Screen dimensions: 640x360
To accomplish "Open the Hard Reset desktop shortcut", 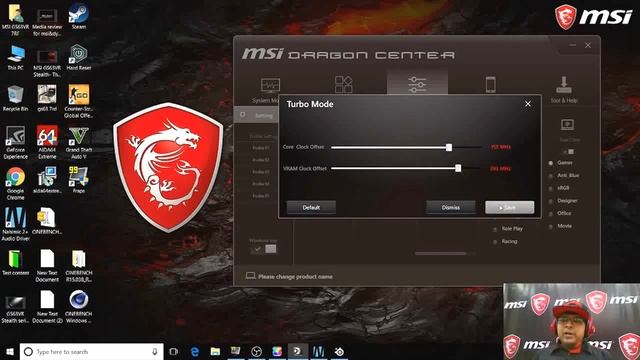I will pos(78,58).
